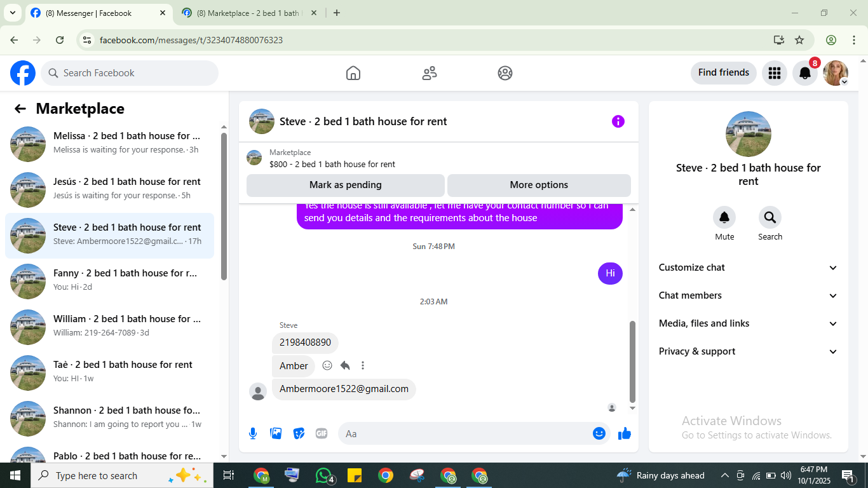This screenshot has width=868, height=488.
Task: Bookmark this page with star icon
Action: tap(799, 40)
